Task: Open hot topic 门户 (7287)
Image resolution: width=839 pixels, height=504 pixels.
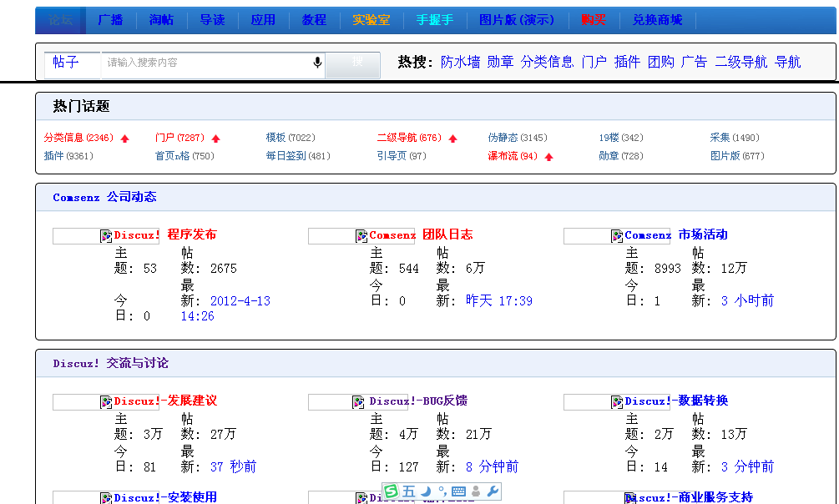Action: pyautogui.click(x=179, y=138)
